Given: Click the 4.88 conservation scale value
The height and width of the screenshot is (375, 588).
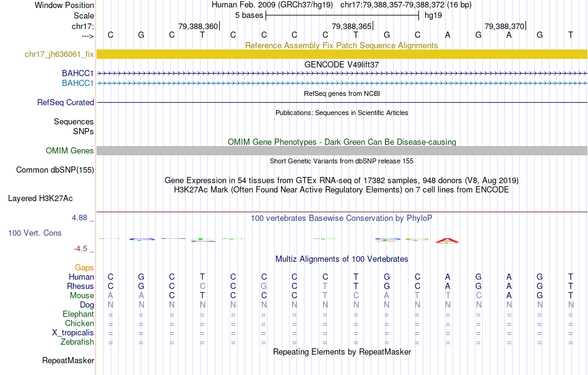Looking at the screenshot, I should point(79,218).
